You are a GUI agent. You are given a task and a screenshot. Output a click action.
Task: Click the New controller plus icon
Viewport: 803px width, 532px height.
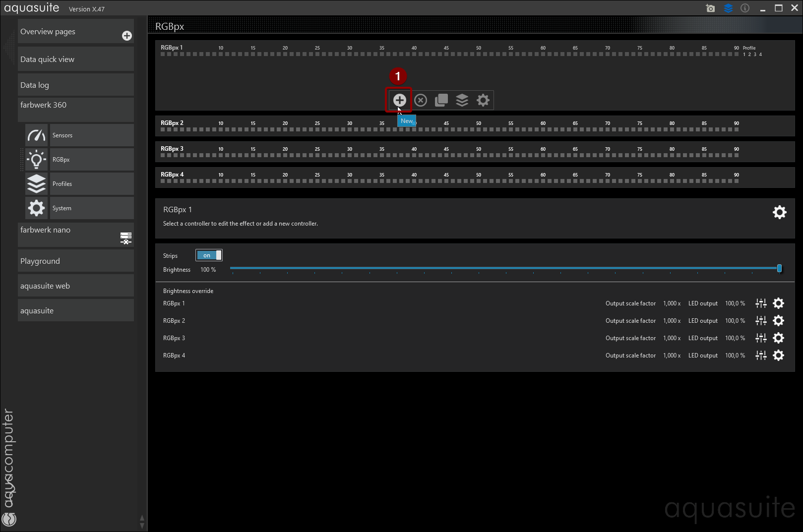pyautogui.click(x=399, y=100)
